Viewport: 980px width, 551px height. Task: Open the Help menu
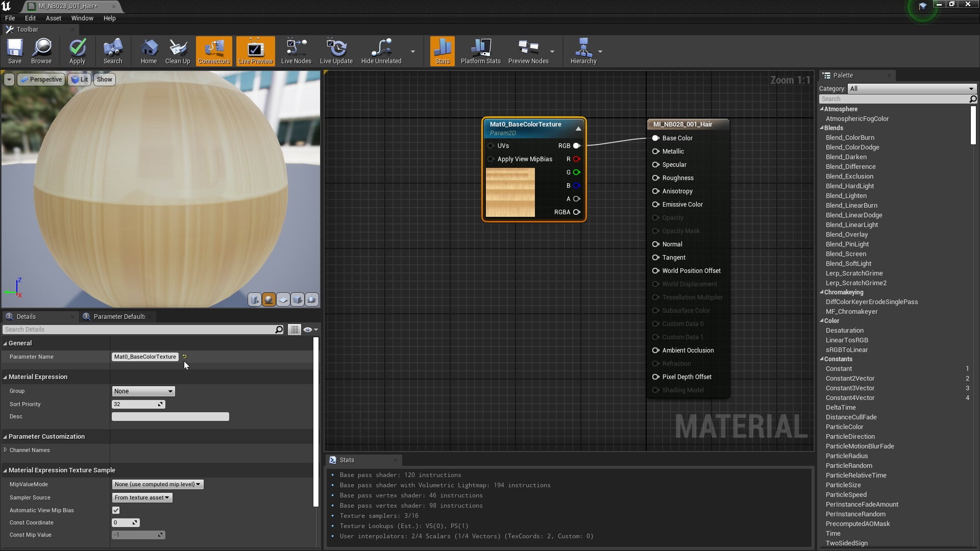110,18
